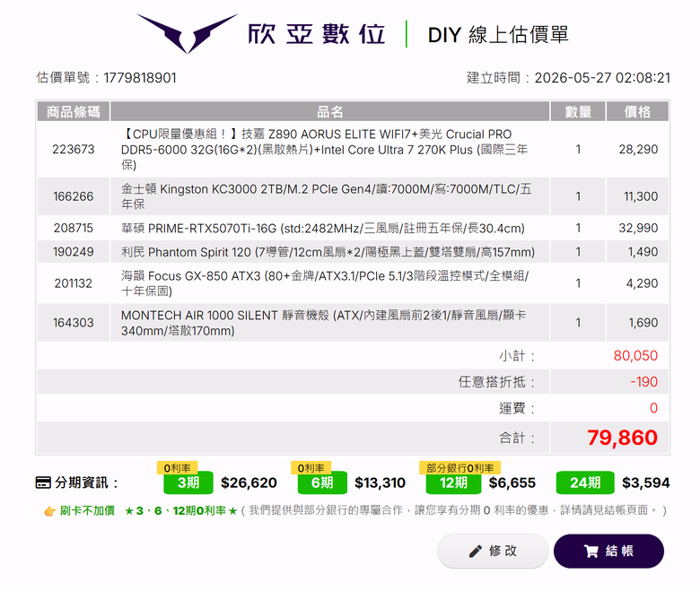
Task: Click the 海韻 Focus GX-850 product name
Action: pyautogui.click(x=325, y=283)
